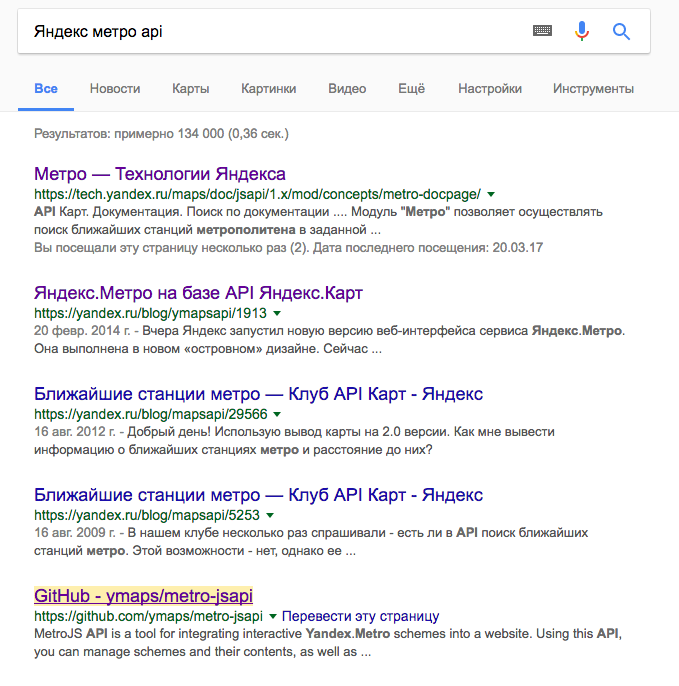Start voice search with microphone icon

click(x=581, y=31)
